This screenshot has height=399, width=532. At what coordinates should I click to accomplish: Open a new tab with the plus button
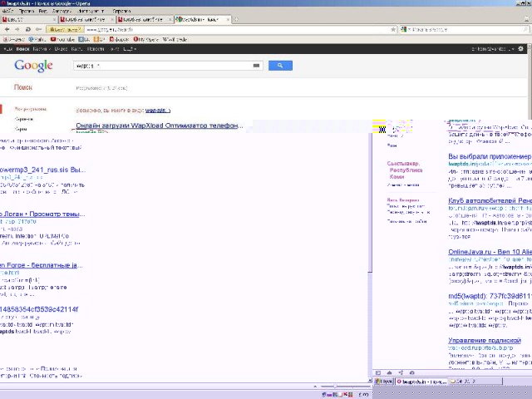(x=236, y=19)
